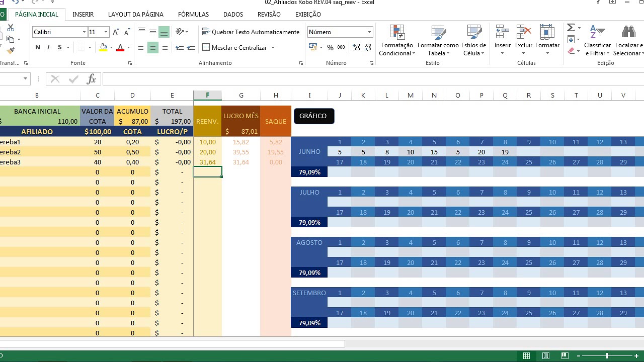Click the accounting currency format icon
The image size is (644, 362).
point(313,48)
